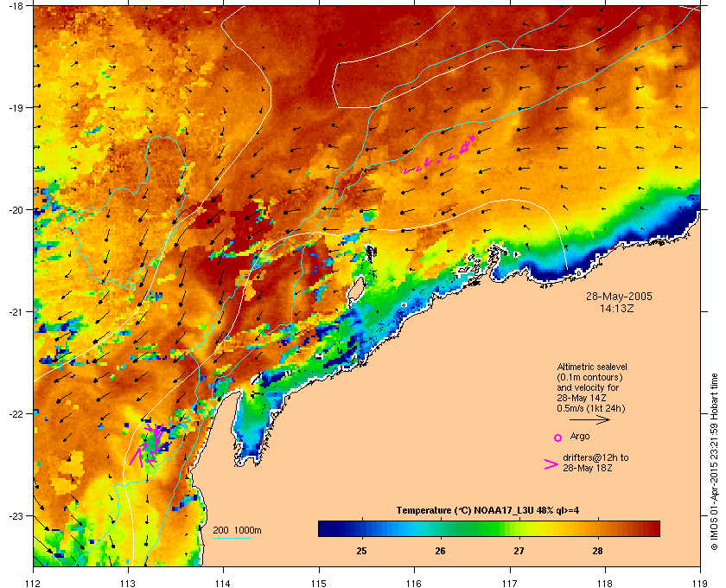Click the '28-May 18Z' drifter legend text

pos(588,468)
